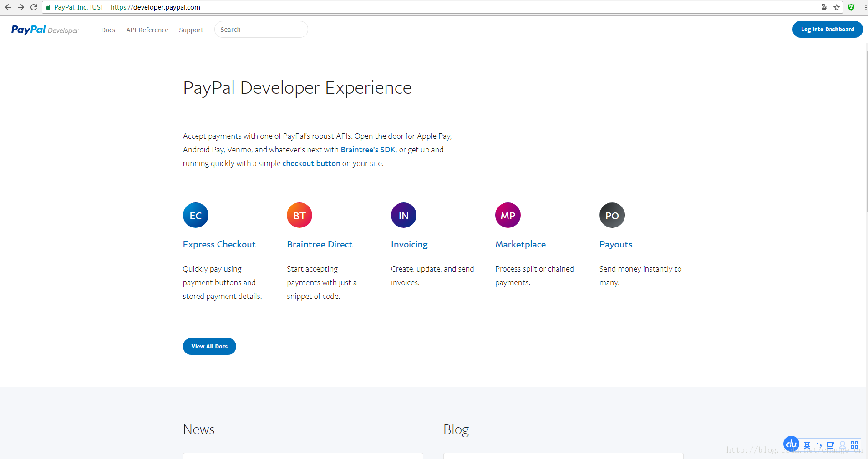
Task: Open the Docs menu item
Action: (x=108, y=30)
